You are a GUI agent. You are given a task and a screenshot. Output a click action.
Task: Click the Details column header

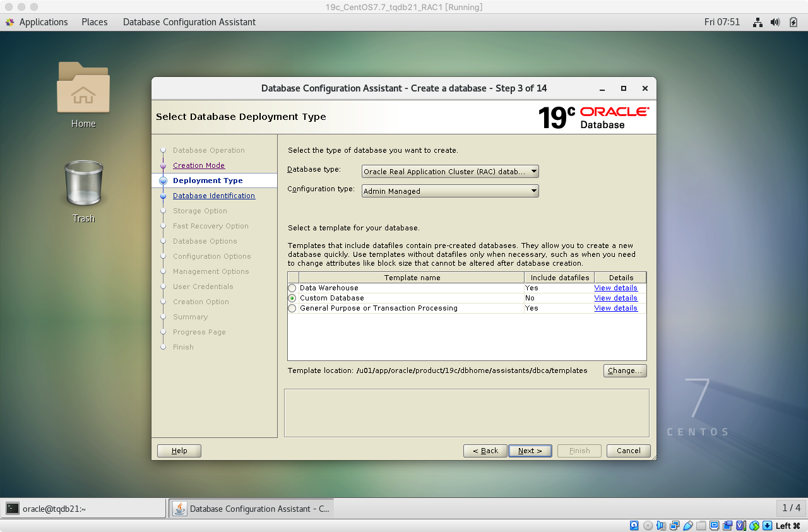tap(621, 278)
